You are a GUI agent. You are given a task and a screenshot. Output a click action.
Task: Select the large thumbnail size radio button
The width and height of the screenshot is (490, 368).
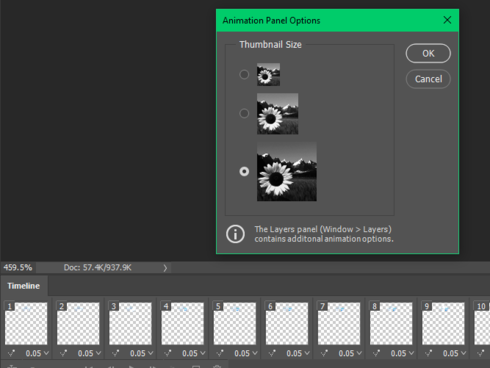coord(244,171)
